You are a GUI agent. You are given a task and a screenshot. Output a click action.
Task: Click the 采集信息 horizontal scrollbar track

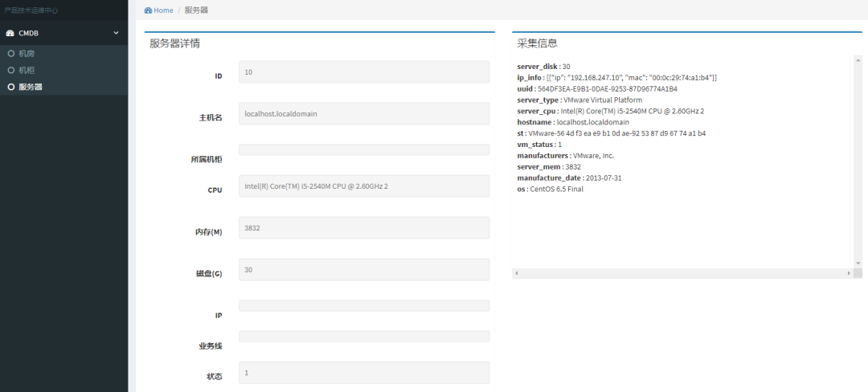(x=682, y=274)
